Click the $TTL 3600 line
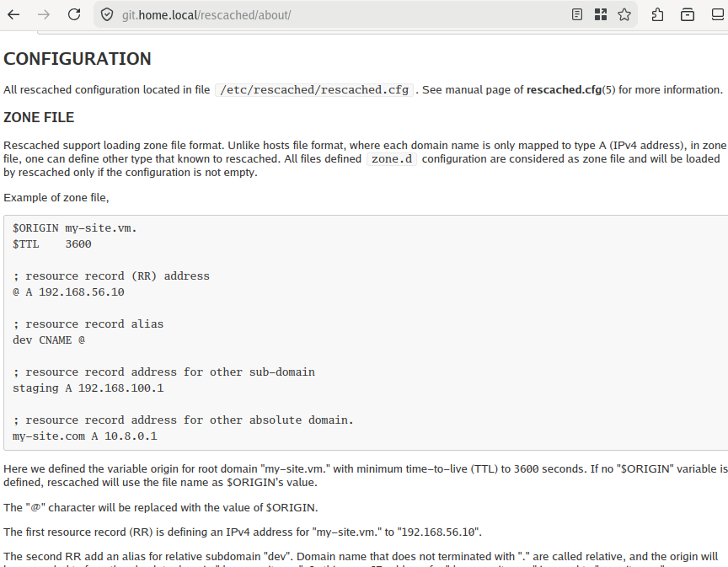This screenshot has width=728, height=567. point(52,243)
